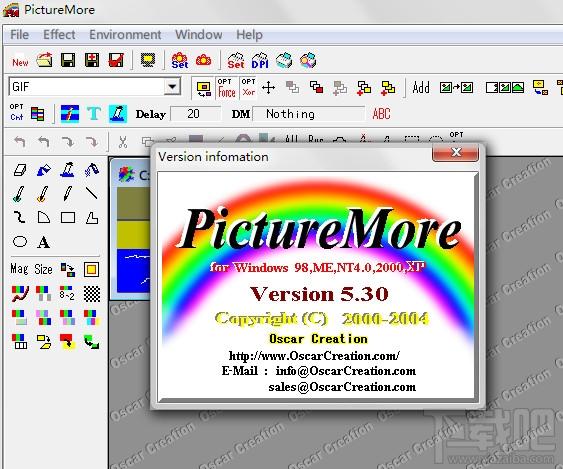Open the Window menu

point(199,35)
